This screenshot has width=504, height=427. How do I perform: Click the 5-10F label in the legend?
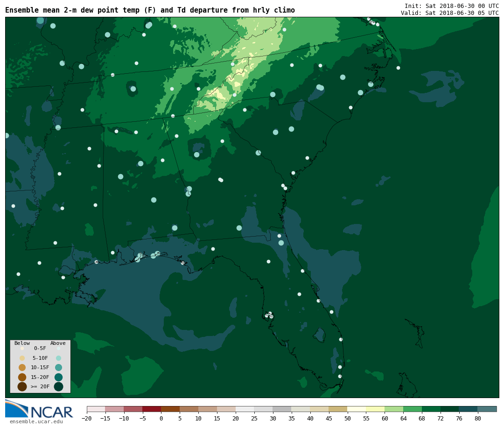click(40, 358)
